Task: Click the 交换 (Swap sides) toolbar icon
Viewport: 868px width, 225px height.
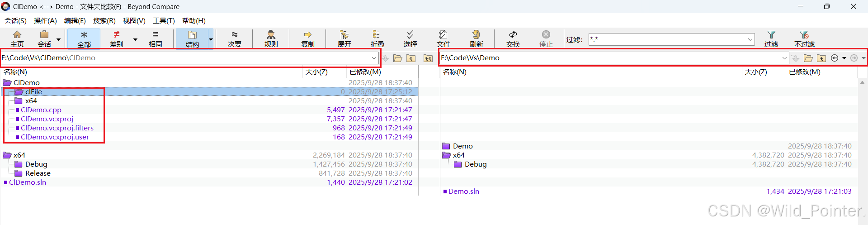Action: point(513,39)
